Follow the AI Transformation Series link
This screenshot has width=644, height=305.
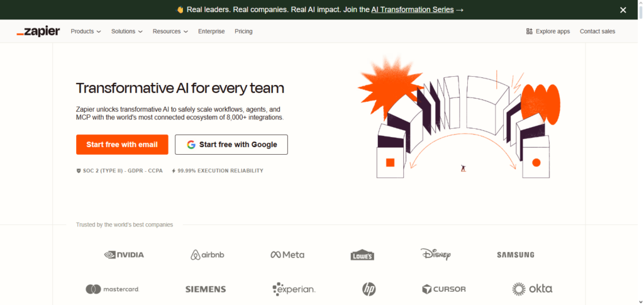point(413,10)
